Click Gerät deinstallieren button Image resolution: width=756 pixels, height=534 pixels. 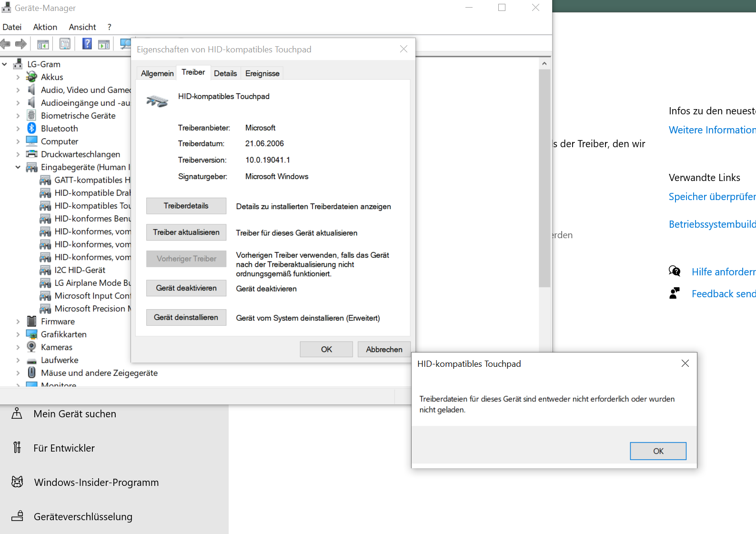[x=186, y=317]
